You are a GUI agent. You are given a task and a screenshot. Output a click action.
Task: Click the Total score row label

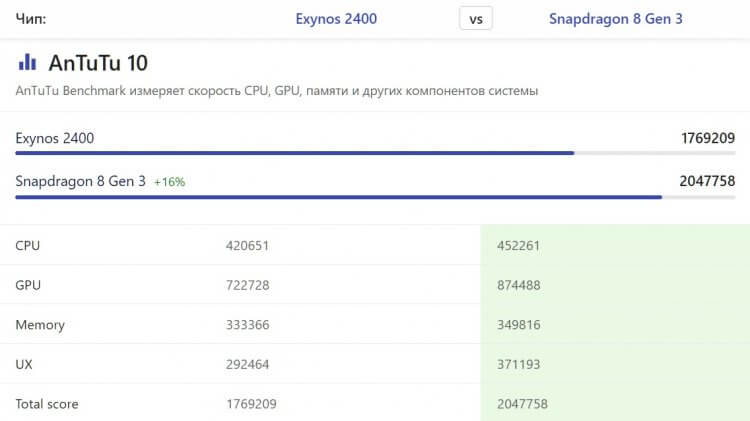point(47,404)
